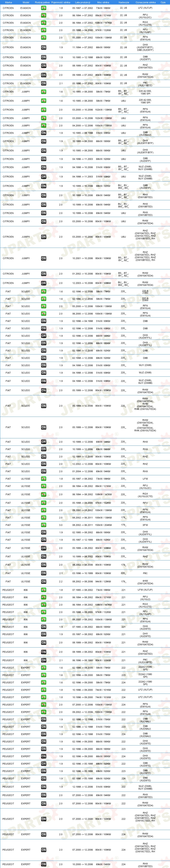Select the 05.1998 -> 04.2000 production years cell
Viewport: 170px width, 868px height.
(x=82, y=30)
